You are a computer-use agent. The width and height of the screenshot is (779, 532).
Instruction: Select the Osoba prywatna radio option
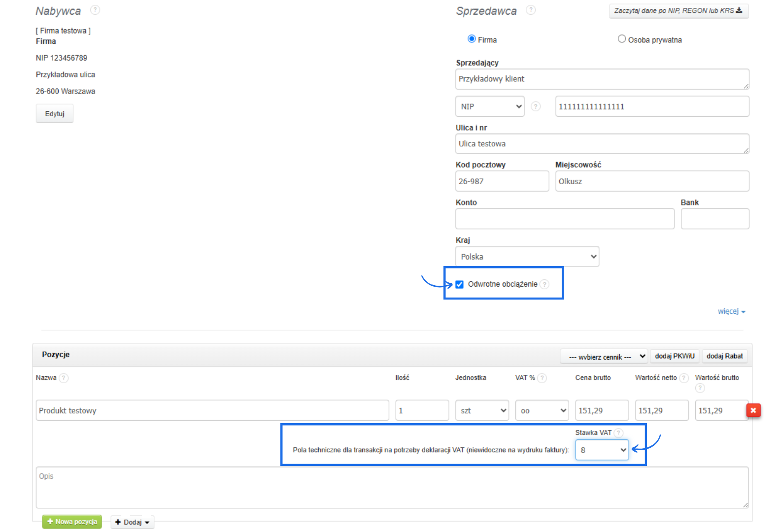(622, 39)
